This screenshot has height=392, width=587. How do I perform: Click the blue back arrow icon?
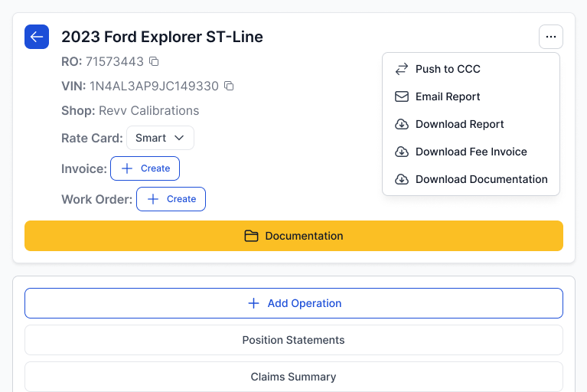click(x=37, y=37)
